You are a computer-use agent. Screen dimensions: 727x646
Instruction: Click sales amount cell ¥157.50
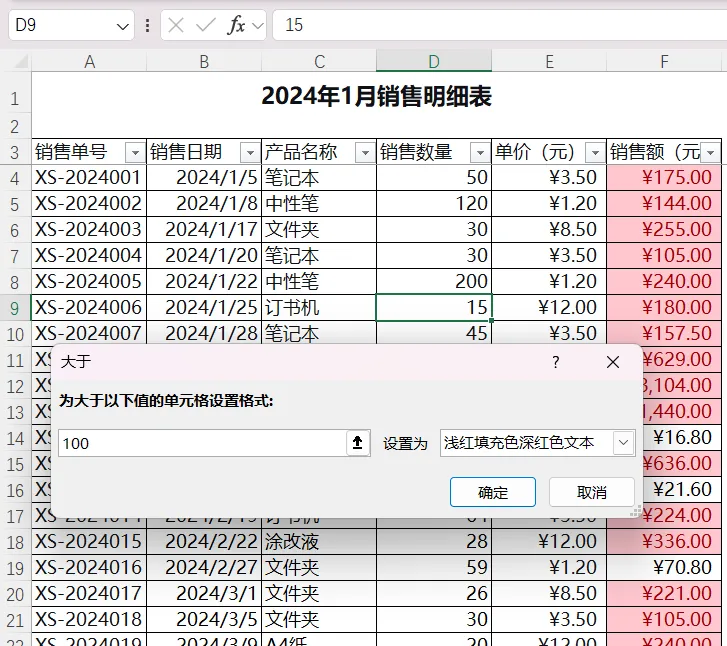click(x=664, y=333)
